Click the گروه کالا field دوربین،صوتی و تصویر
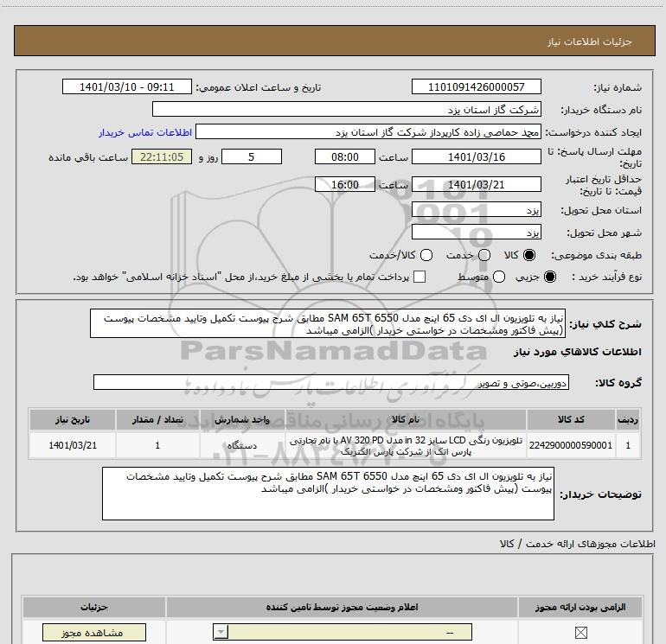The width and height of the screenshot is (666, 644). pyautogui.click(x=331, y=382)
